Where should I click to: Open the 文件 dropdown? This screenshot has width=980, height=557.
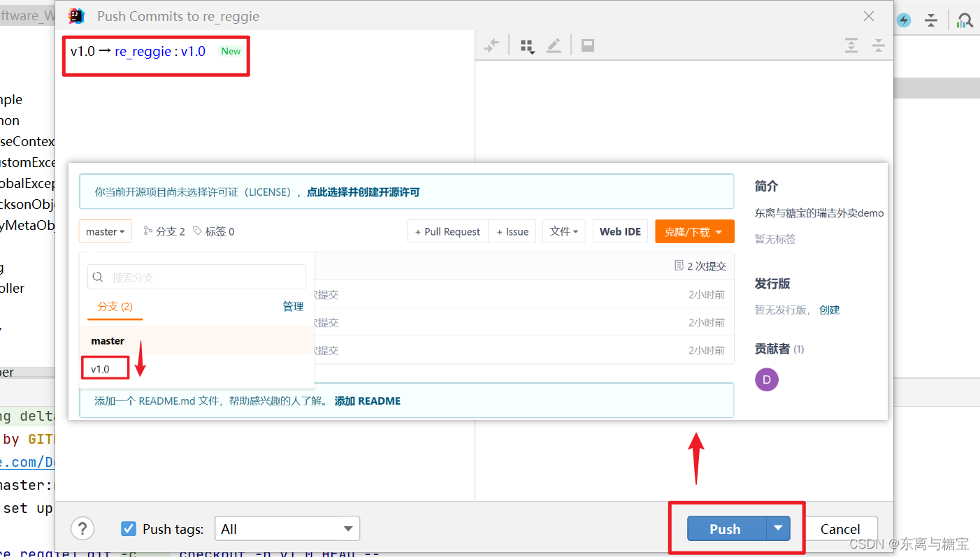tap(564, 231)
